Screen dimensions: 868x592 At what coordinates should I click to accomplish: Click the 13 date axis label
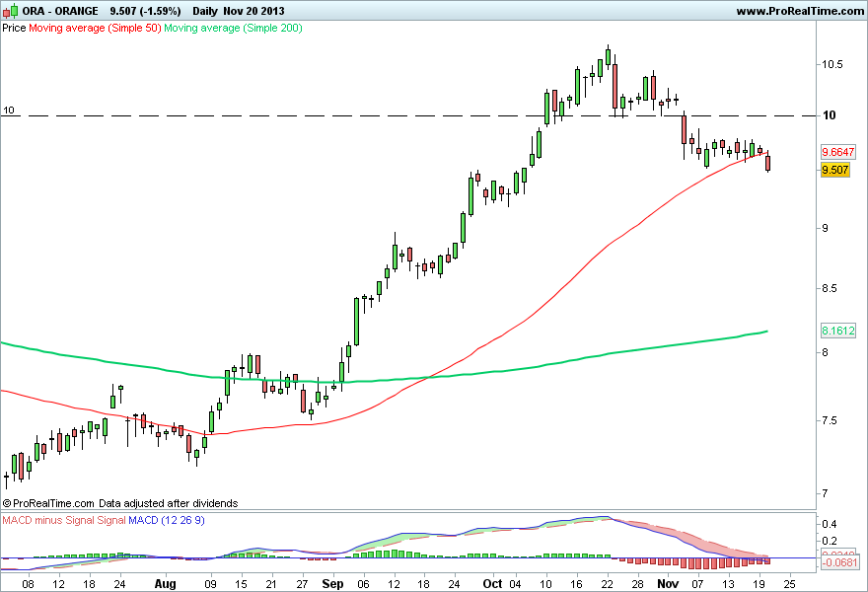click(x=729, y=584)
